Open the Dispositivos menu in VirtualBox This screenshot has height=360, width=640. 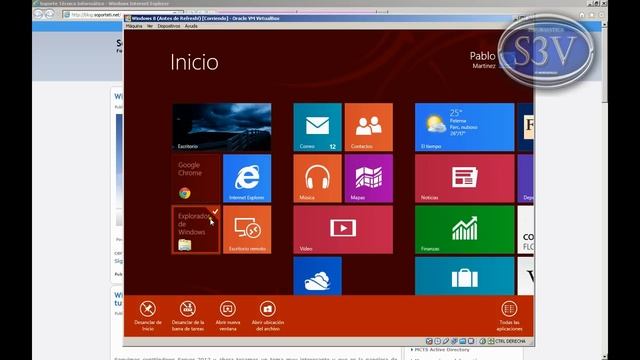click(x=169, y=26)
